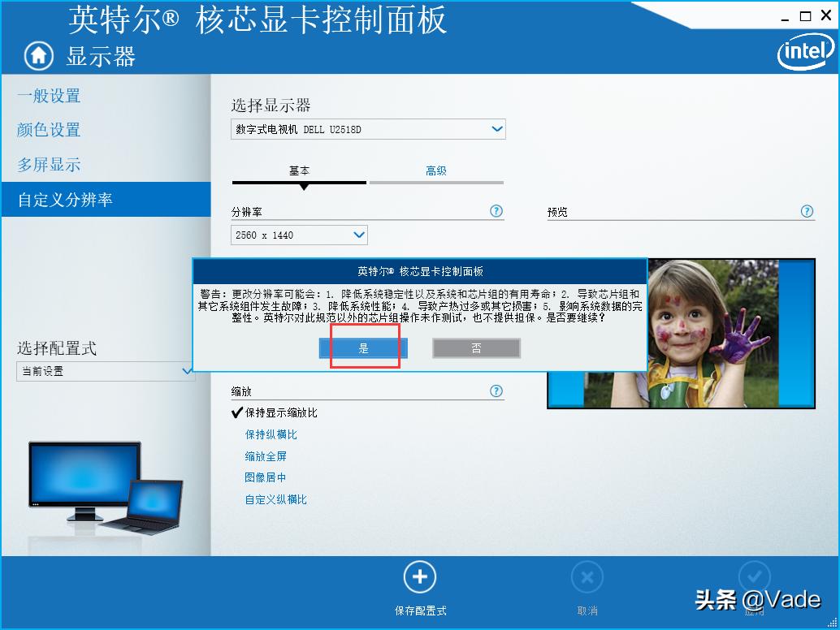840x630 pixels.
Task: Click the 应用 checkmark icon
Action: pos(754,577)
